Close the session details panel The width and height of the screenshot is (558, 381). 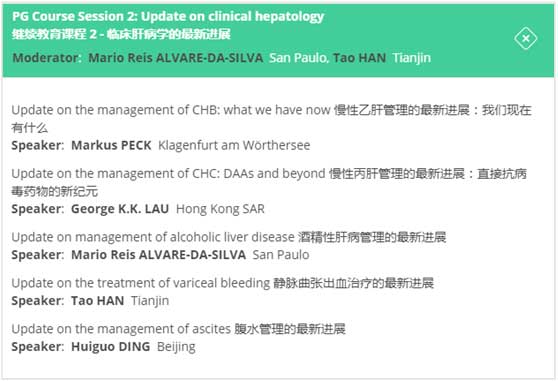coord(525,38)
